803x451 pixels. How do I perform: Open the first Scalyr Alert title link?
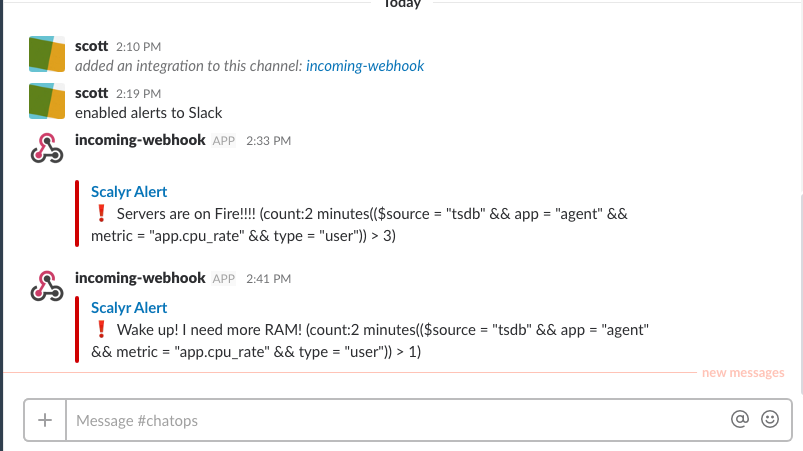click(x=129, y=192)
